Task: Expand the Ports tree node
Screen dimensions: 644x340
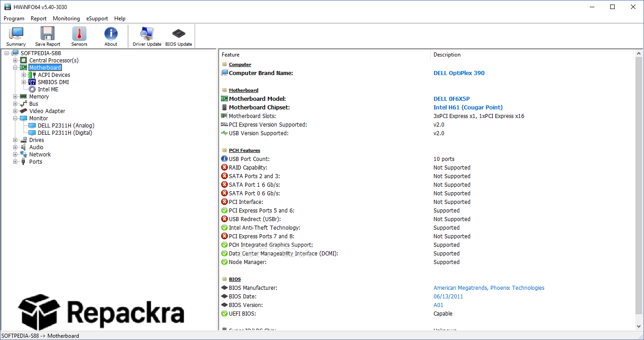Action: [x=15, y=162]
